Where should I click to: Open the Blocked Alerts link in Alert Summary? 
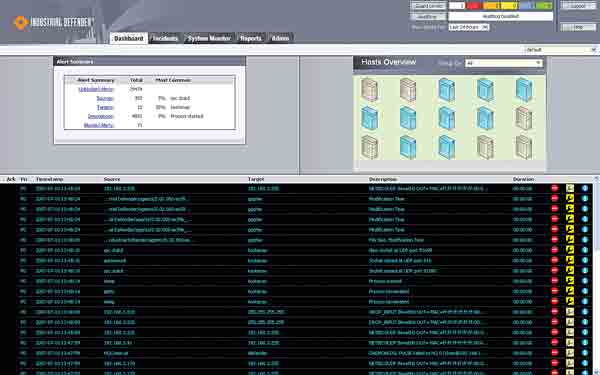tap(99, 125)
